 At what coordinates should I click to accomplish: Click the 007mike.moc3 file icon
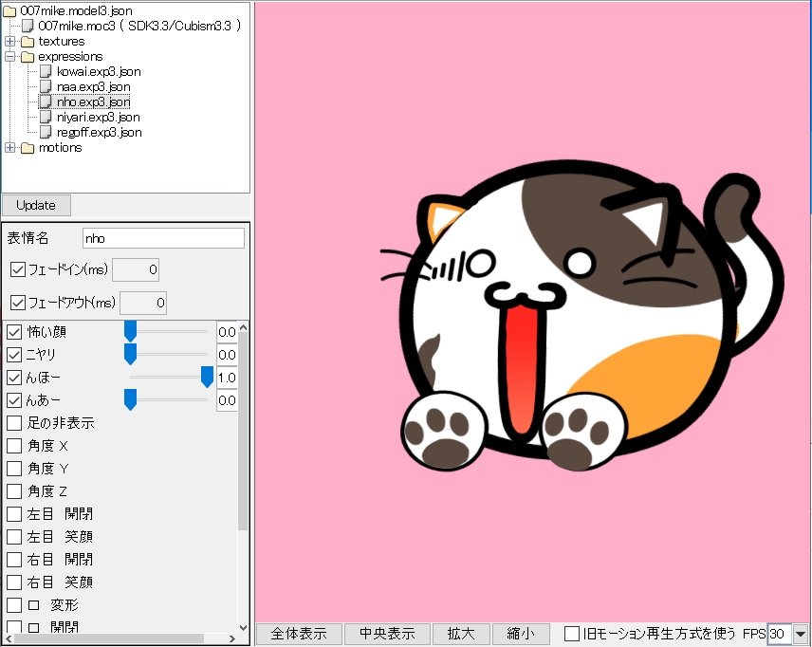coord(28,26)
